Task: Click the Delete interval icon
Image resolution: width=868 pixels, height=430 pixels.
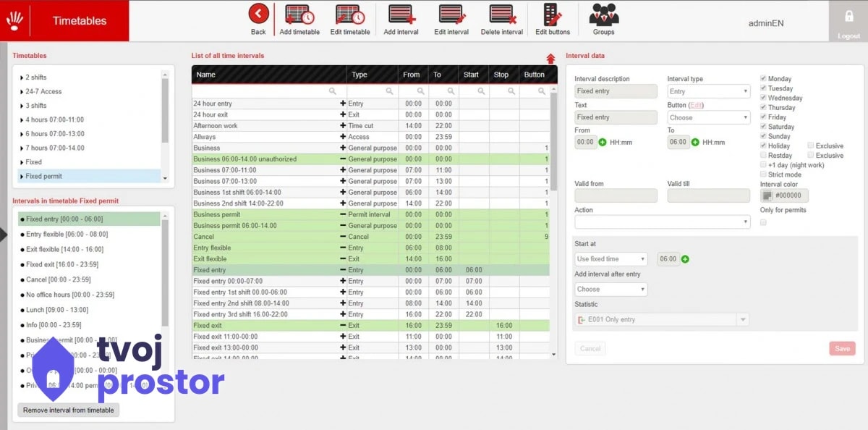Action: pos(502,14)
